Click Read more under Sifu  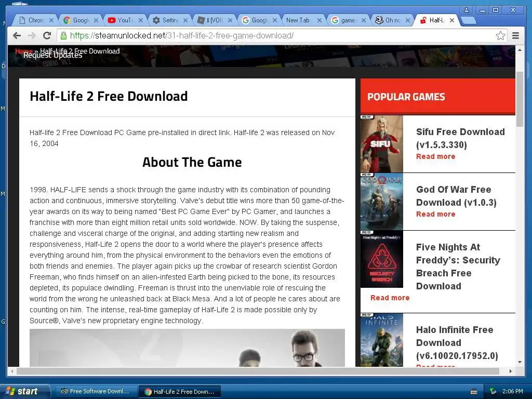click(436, 156)
